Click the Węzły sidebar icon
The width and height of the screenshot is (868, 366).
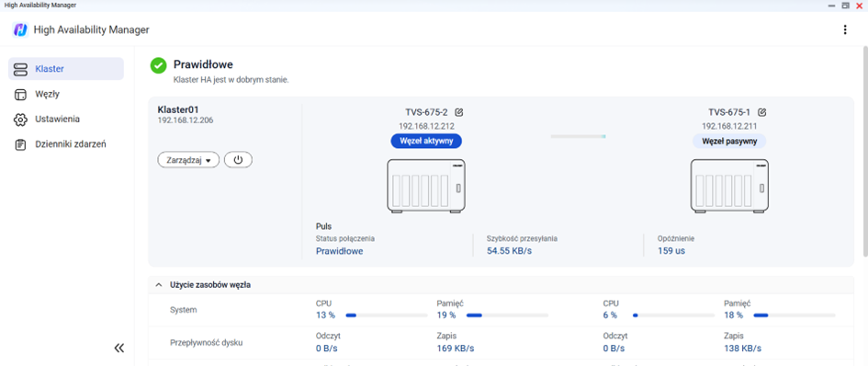[20, 95]
